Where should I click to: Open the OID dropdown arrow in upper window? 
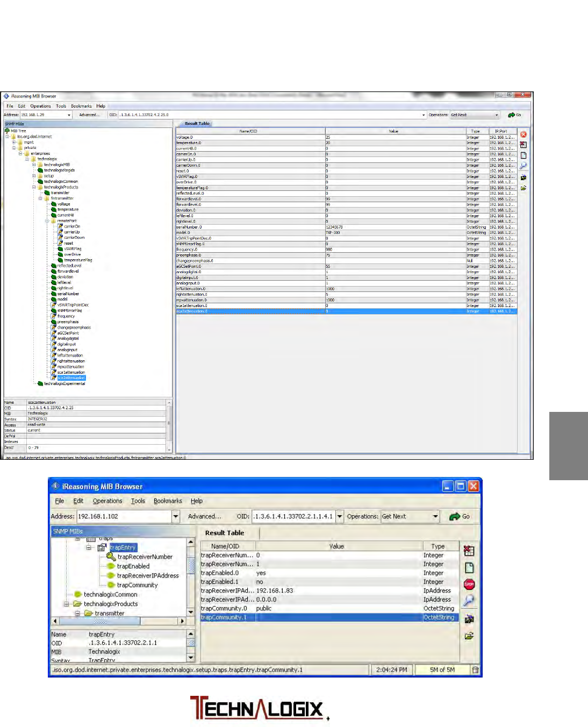click(424, 115)
